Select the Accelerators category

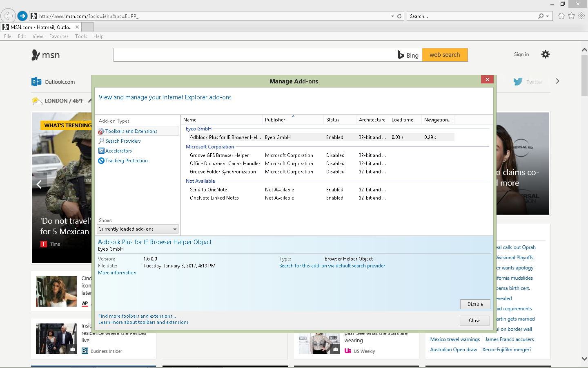118,150
